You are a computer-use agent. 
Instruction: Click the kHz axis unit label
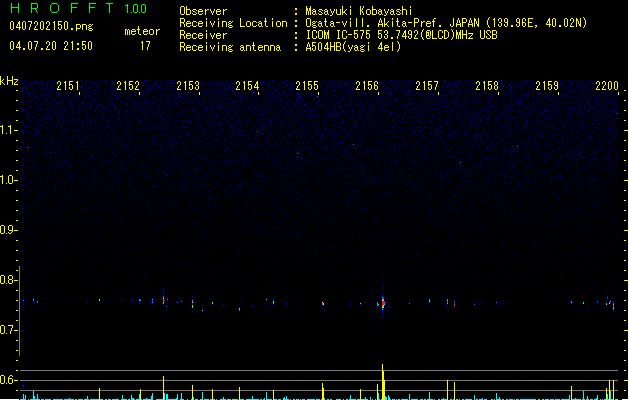coord(9,81)
